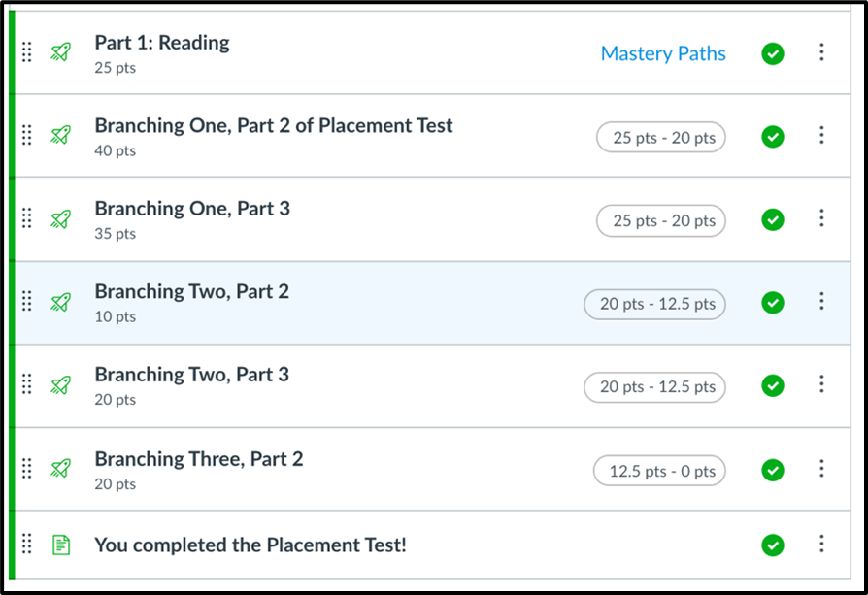This screenshot has height=595, width=868.
Task: Click the rocket icon beside Branching Three, Part 2
Action: click(x=61, y=468)
